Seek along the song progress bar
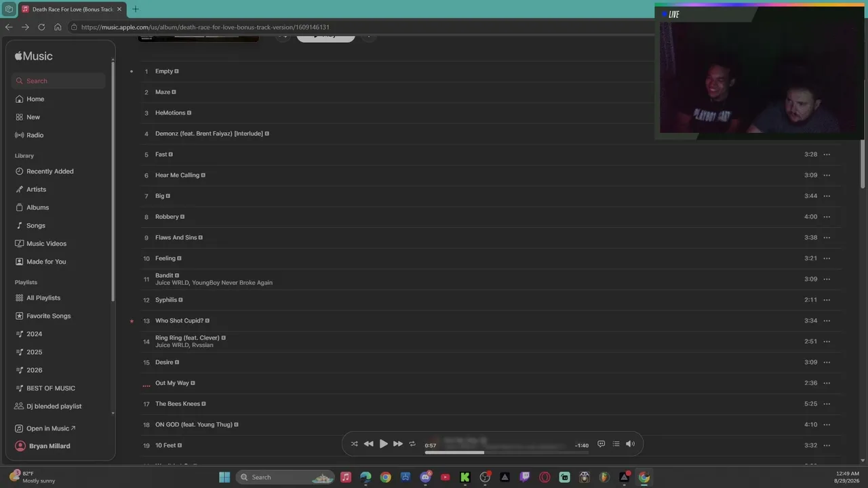 tap(507, 452)
